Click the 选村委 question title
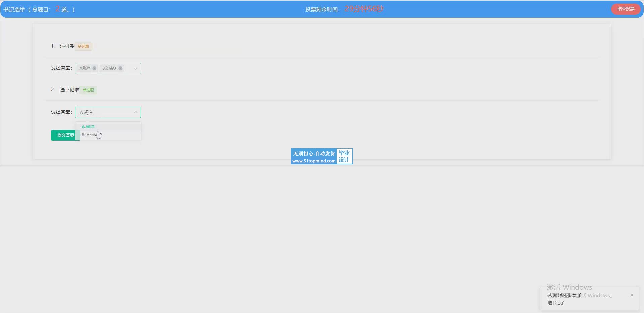The width and height of the screenshot is (644, 313). pos(67,46)
